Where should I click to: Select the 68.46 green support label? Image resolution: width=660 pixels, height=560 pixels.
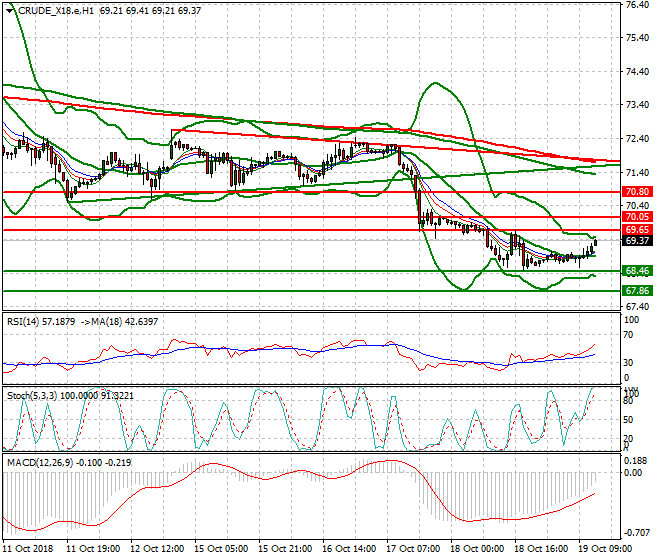637,271
